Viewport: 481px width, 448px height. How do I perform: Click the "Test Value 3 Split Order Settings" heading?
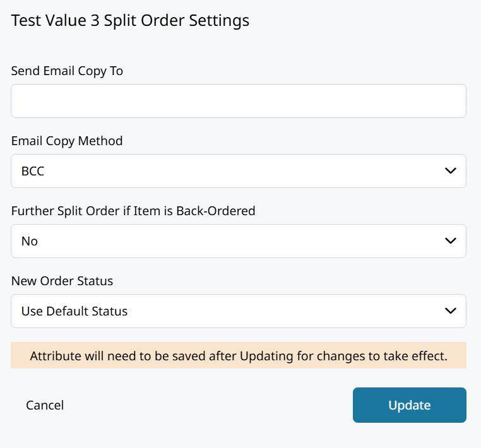[130, 20]
